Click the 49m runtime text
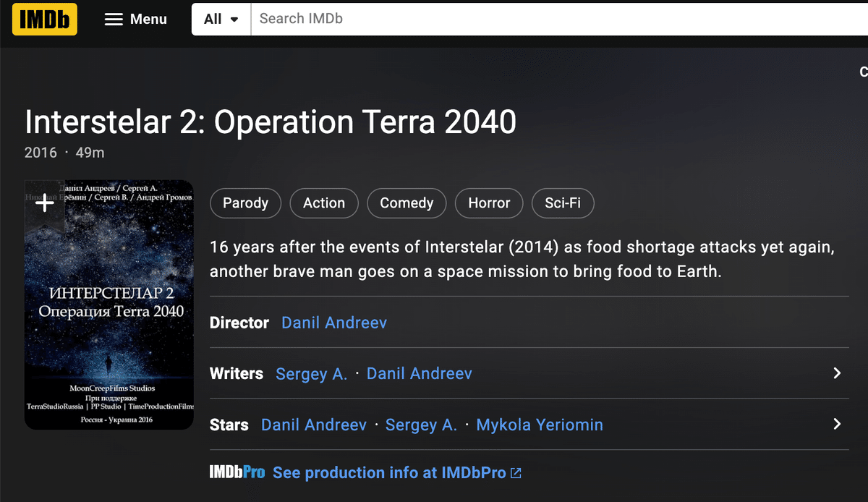 90,153
